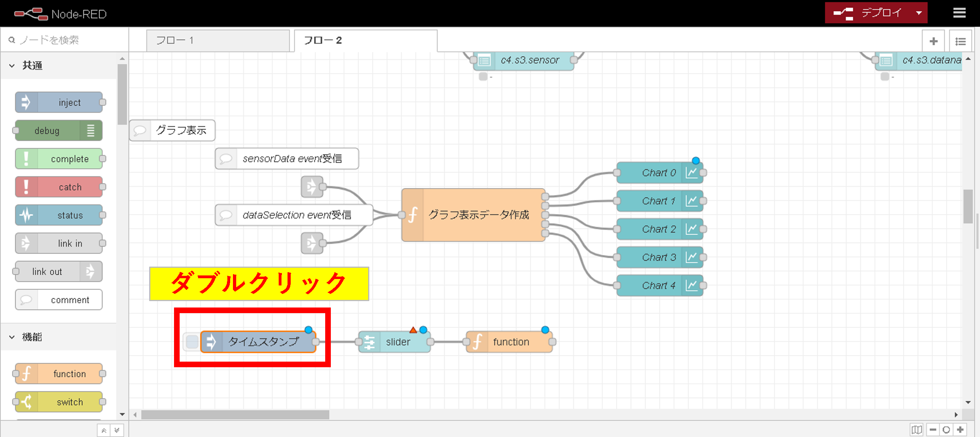Click the horizontal workspace scrollbar thumb
Image resolution: width=980 pixels, height=437 pixels.
click(x=235, y=415)
